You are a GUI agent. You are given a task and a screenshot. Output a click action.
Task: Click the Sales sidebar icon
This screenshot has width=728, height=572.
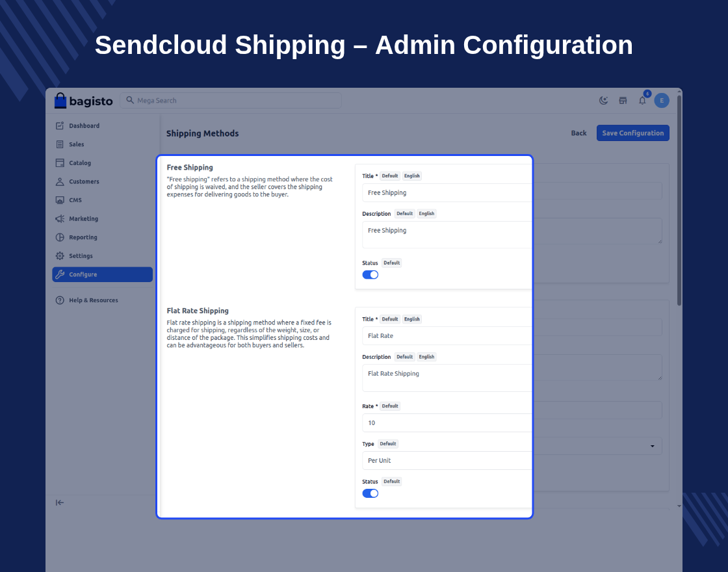(x=60, y=144)
